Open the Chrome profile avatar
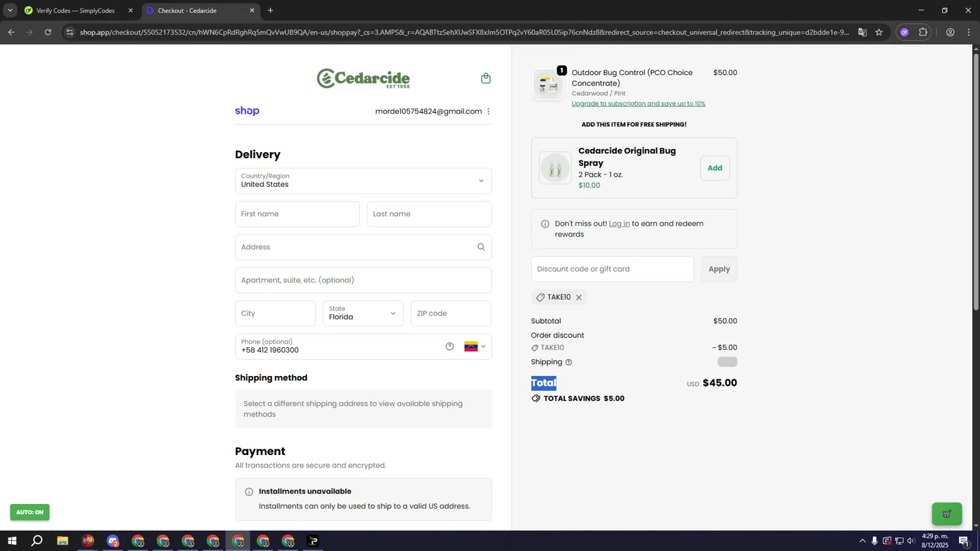The height and width of the screenshot is (551, 980). point(950,32)
